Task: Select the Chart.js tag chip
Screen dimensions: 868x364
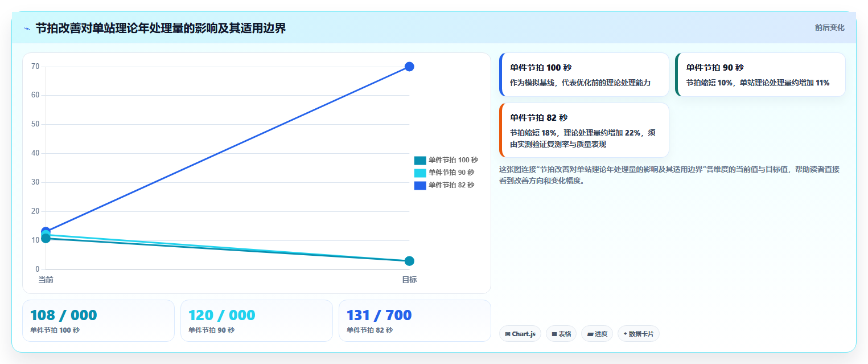Action: pyautogui.click(x=520, y=334)
